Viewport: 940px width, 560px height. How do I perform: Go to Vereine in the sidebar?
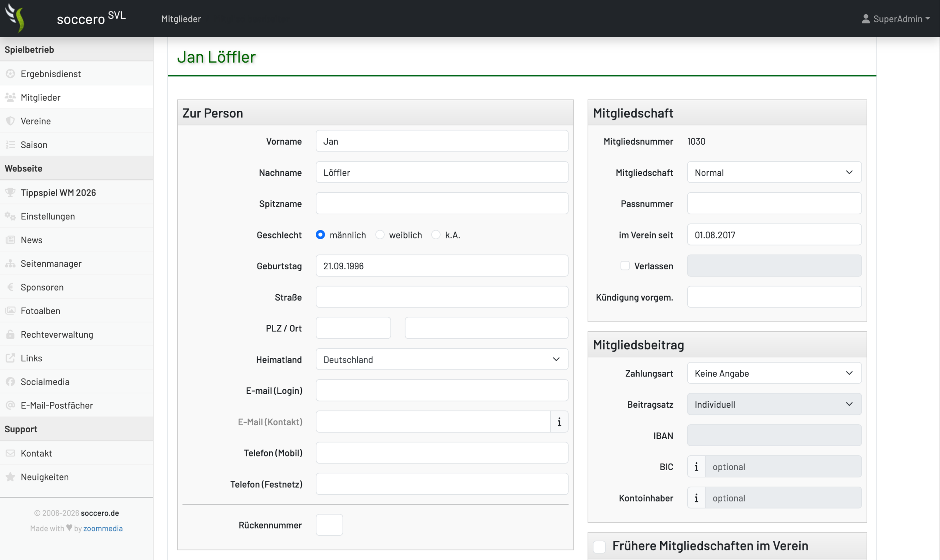point(77,121)
